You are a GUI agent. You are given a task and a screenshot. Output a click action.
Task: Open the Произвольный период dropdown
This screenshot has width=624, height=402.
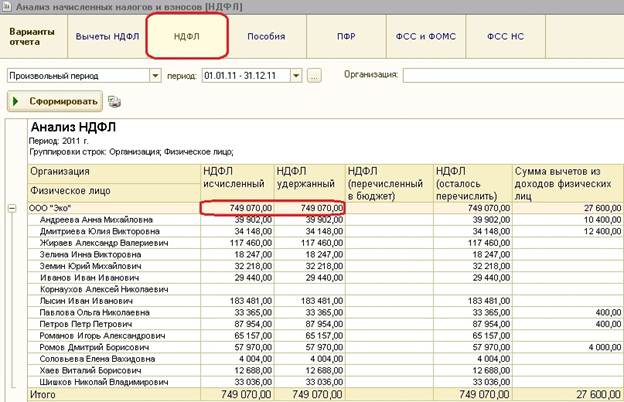click(x=154, y=75)
